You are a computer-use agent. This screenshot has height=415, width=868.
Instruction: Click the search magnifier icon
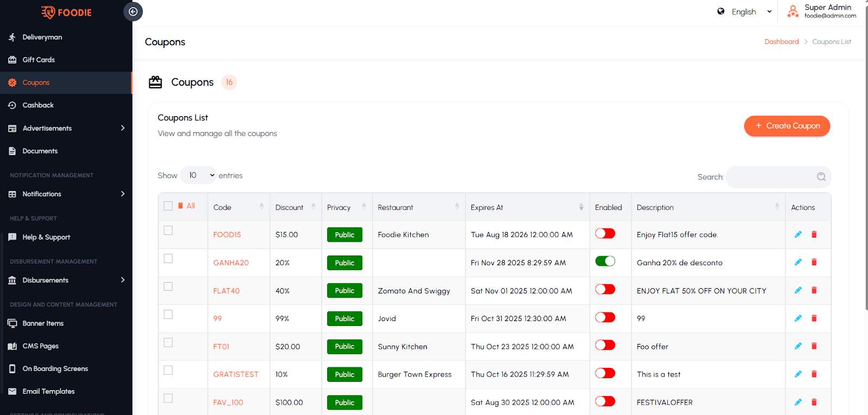[x=821, y=177]
